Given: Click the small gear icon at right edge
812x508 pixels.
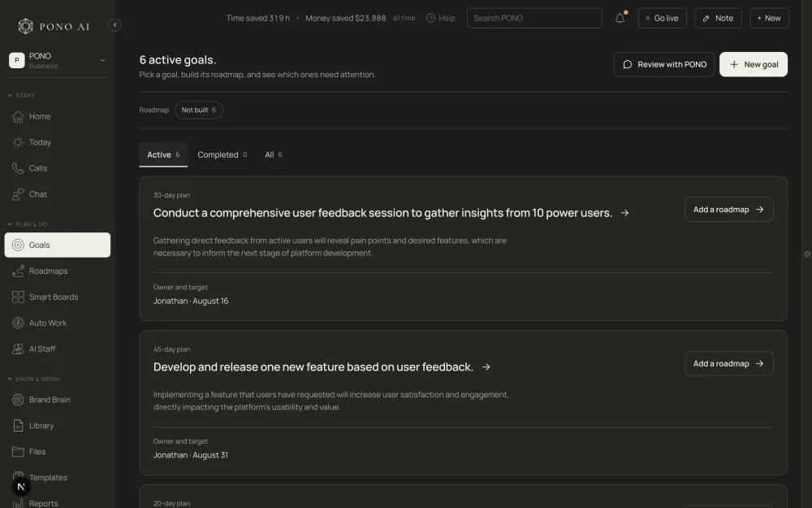Looking at the screenshot, I should 807,254.
